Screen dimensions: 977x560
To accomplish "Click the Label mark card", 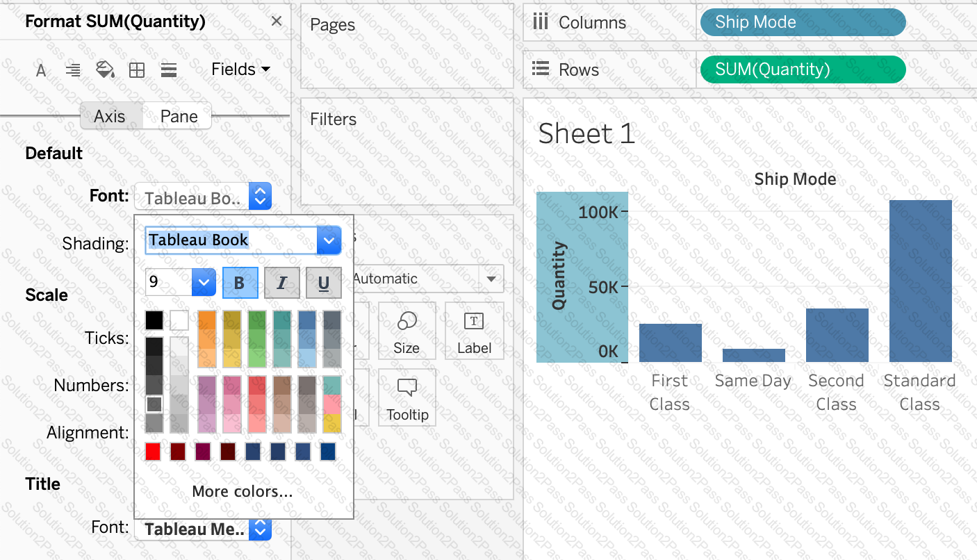I will [x=474, y=331].
